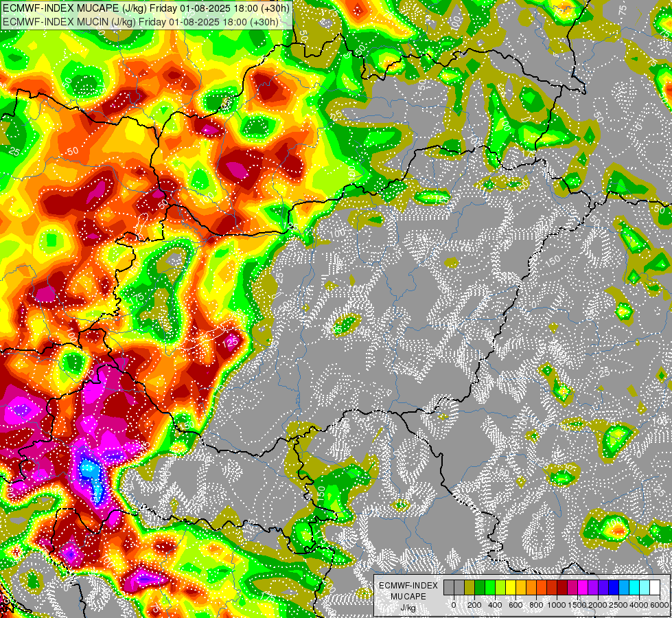Click the pure blue legend swatch left of 2500

point(614,587)
